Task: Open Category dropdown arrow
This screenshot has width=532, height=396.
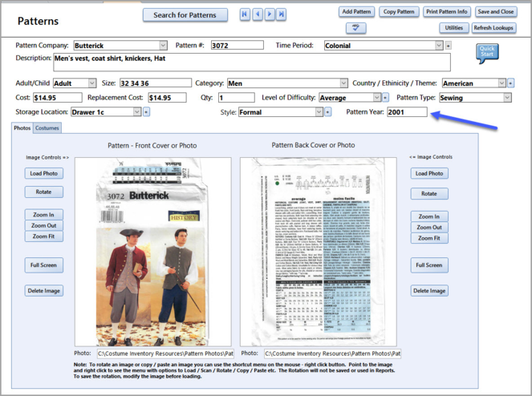Action: [343, 83]
